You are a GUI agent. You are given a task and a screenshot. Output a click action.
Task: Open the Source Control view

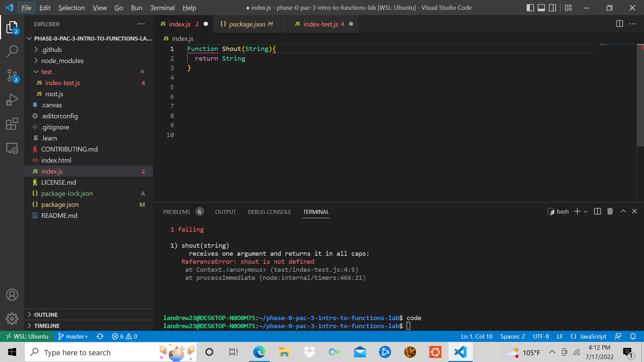[x=12, y=76]
